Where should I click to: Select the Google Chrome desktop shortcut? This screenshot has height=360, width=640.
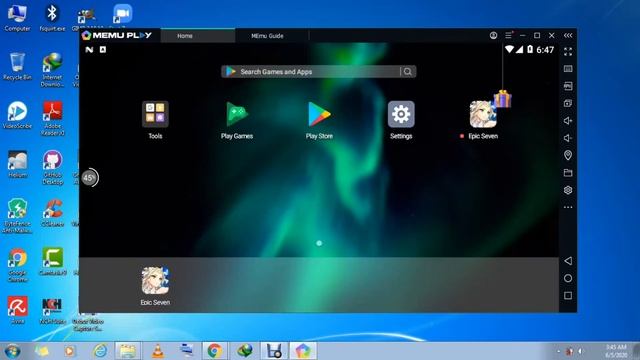click(17, 264)
